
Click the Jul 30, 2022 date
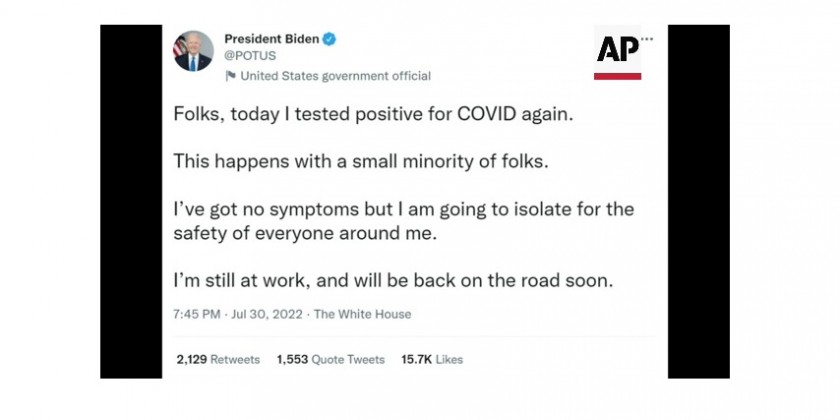click(x=265, y=314)
